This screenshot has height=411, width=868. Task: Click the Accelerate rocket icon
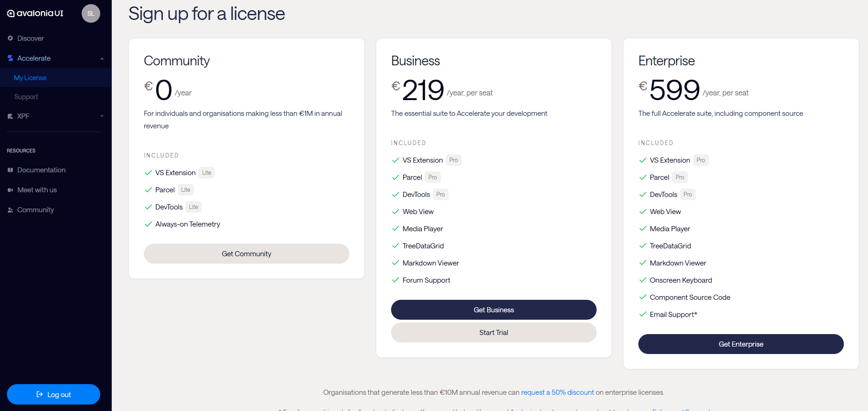10,58
